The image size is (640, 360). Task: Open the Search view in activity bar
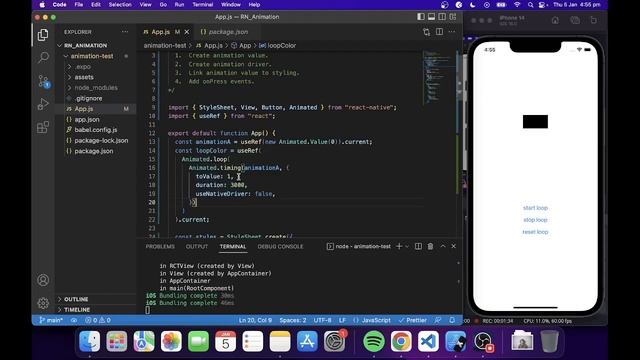[x=43, y=57]
